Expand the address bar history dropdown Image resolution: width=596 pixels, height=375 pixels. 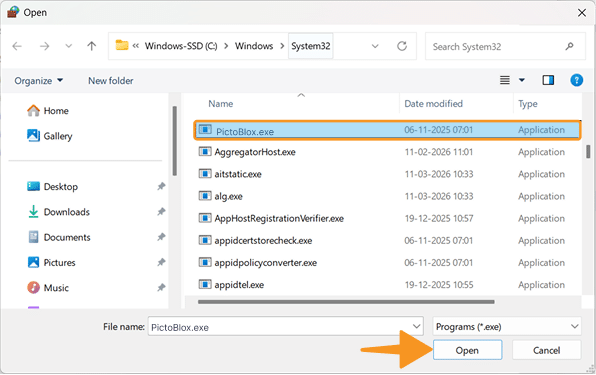(x=375, y=46)
